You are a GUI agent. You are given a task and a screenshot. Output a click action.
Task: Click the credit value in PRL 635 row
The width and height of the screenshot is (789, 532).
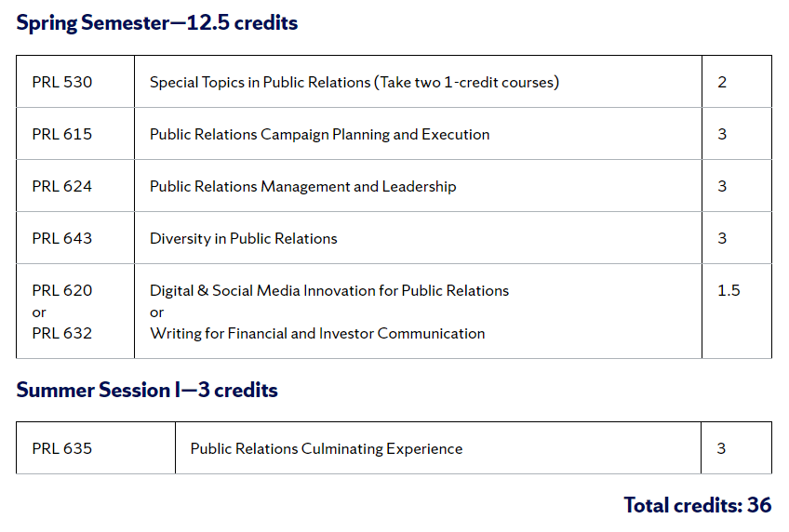(721, 448)
